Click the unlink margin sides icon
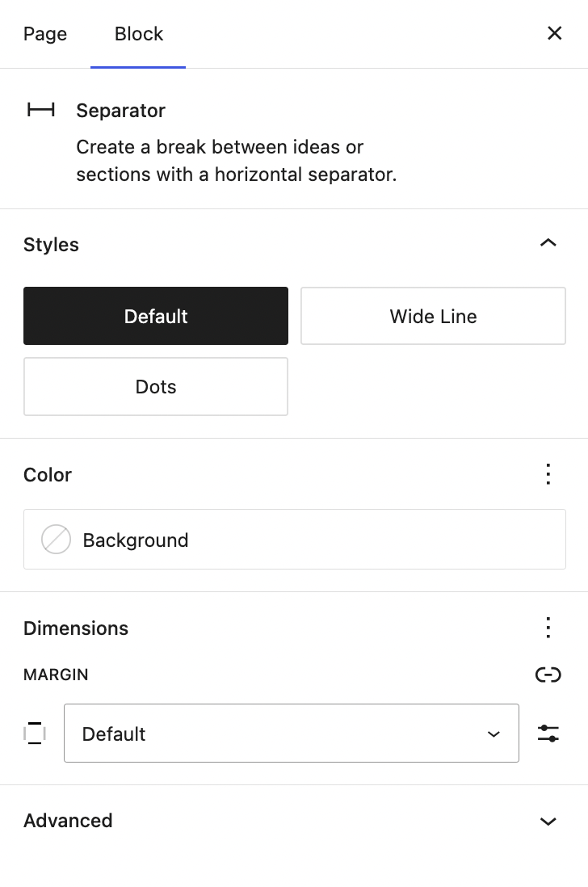 [x=548, y=675]
